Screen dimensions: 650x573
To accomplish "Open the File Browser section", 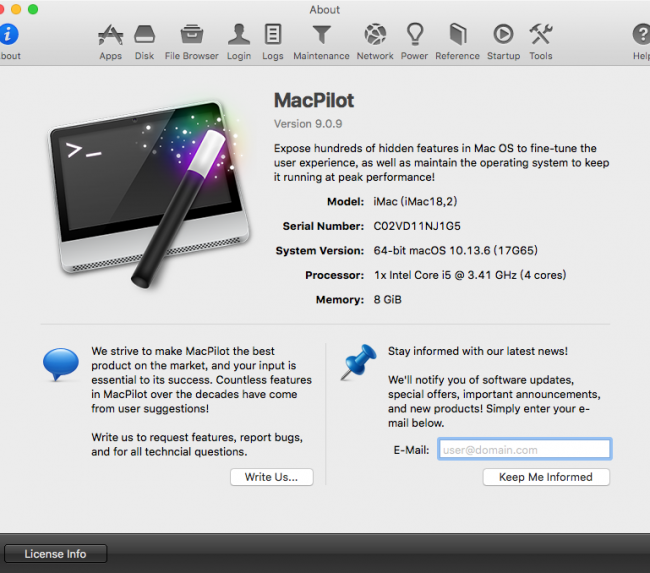I will coord(192,41).
